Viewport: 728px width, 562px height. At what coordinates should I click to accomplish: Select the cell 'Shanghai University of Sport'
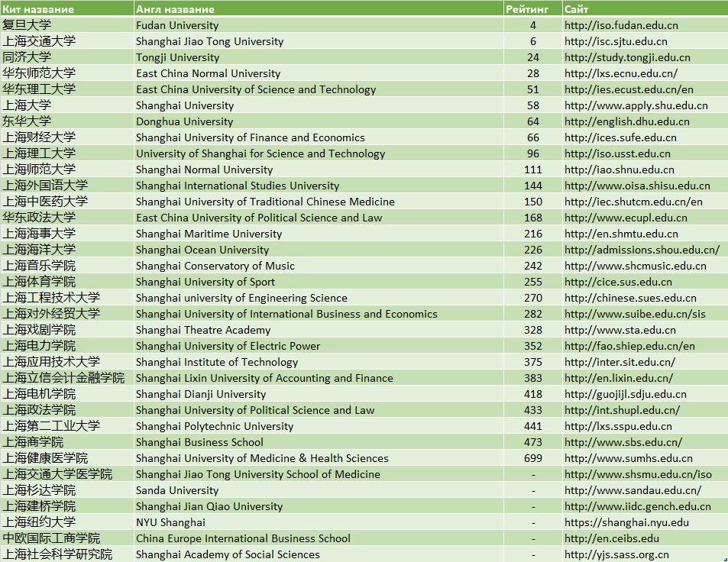tap(319, 282)
